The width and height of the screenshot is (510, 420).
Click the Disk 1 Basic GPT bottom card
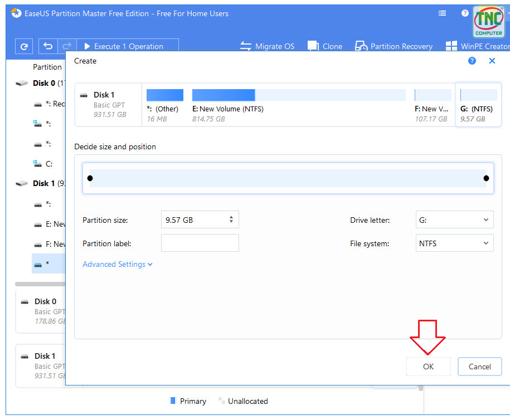click(41, 366)
